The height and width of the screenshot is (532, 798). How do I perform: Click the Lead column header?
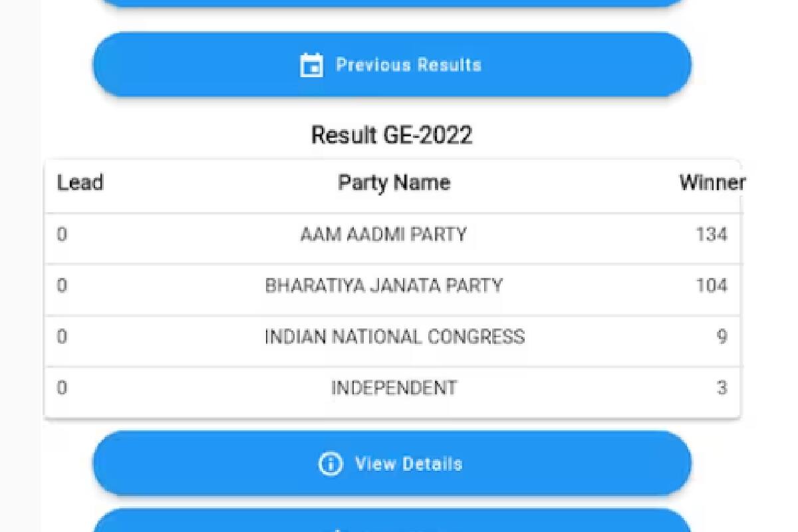click(x=80, y=183)
